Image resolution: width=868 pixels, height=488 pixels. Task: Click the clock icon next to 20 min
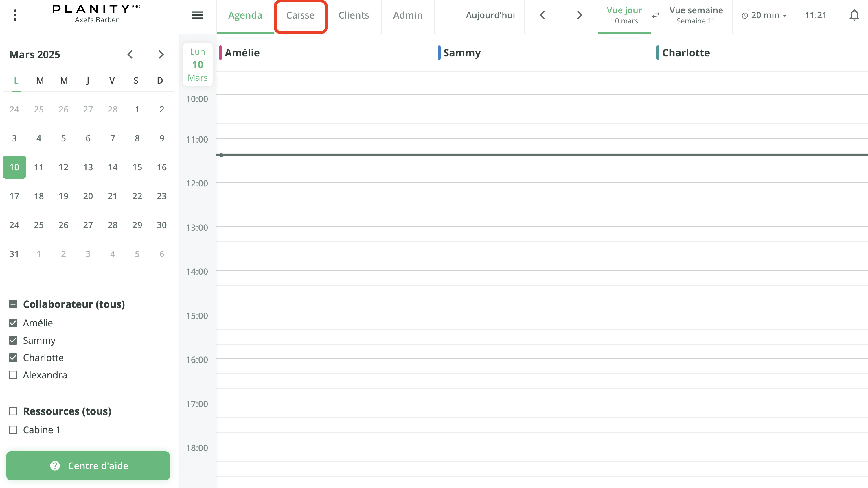(x=744, y=15)
